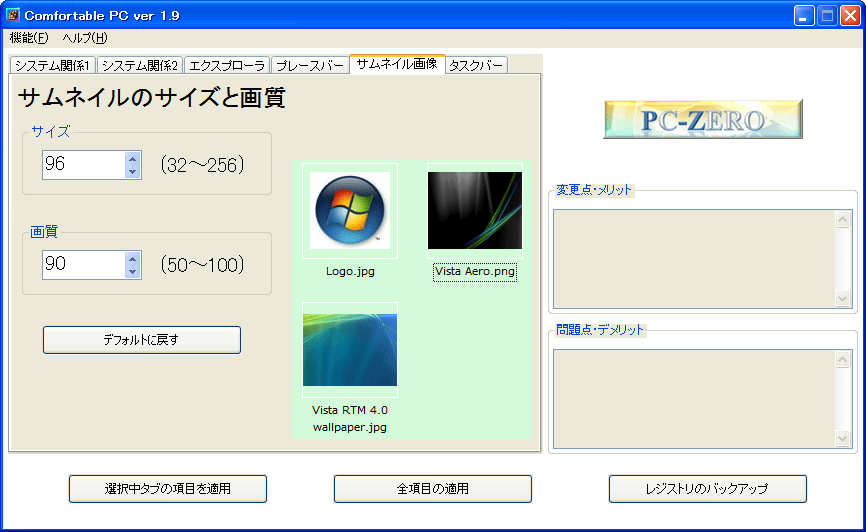
Task: Increase the 画質 value with up arrow
Action: tap(133, 258)
